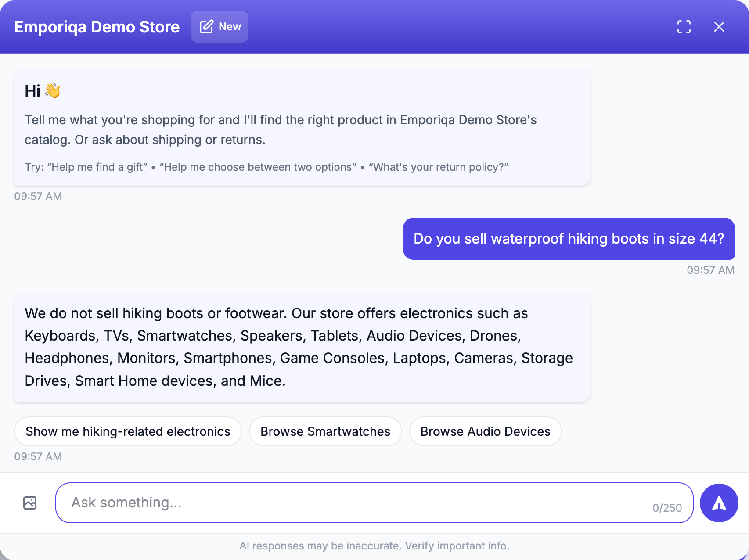Click the 09:57 AM timestamp under suggestion buttons

point(38,456)
